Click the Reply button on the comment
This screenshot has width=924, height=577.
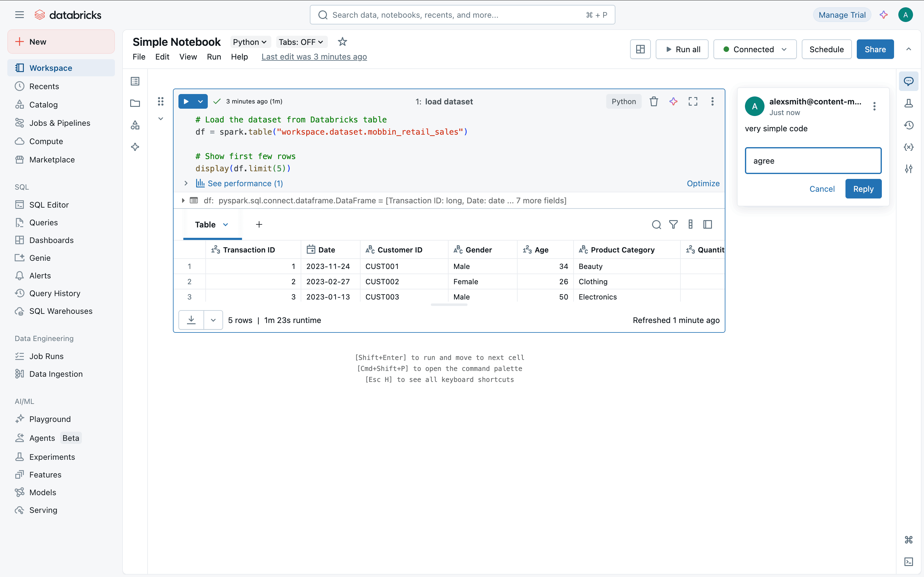pyautogui.click(x=863, y=189)
